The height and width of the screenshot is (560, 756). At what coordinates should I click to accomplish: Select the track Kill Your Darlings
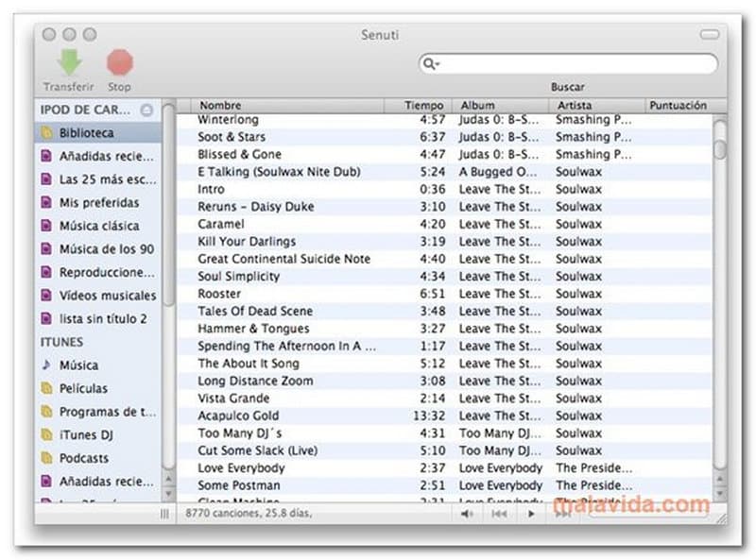point(246,242)
